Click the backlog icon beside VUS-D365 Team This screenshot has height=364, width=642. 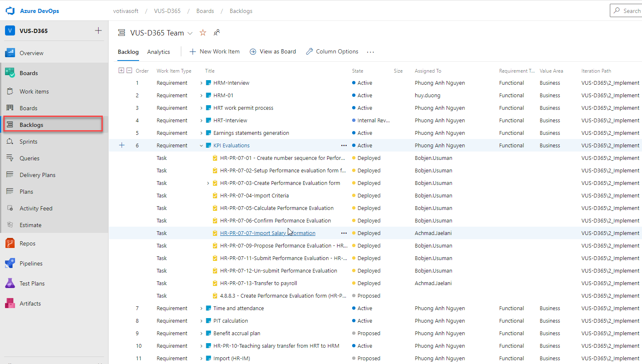[x=122, y=33]
